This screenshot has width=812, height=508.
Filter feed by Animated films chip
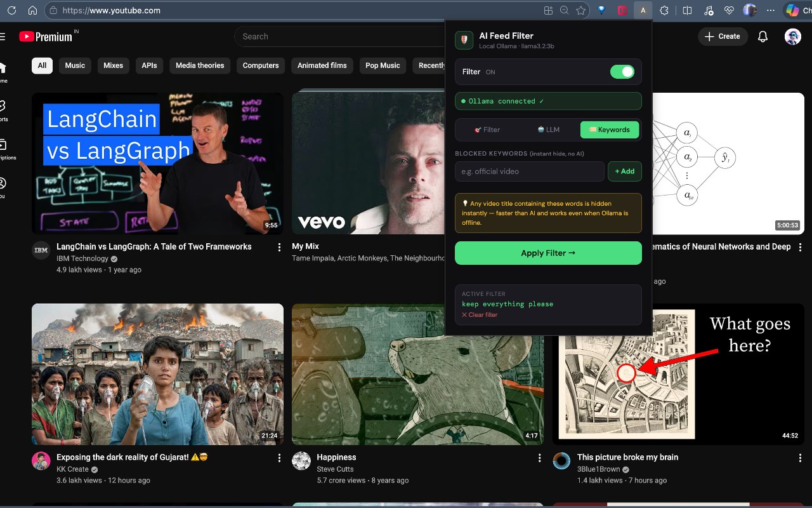click(322, 65)
